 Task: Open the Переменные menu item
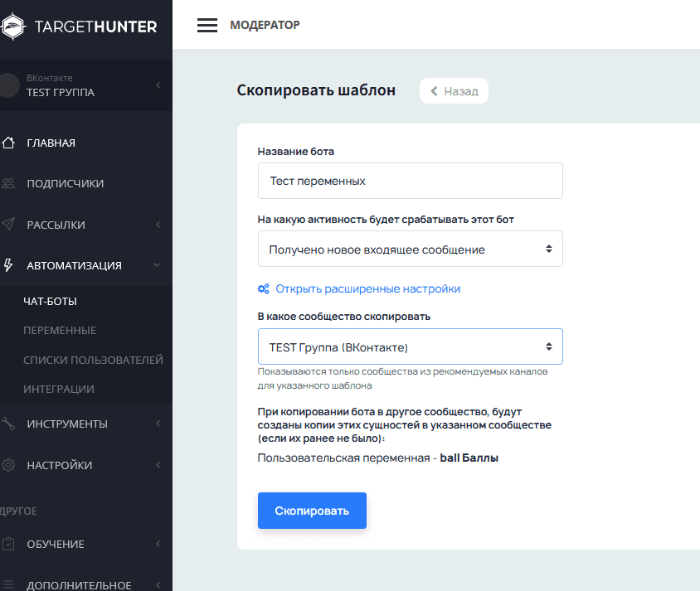tap(60, 330)
